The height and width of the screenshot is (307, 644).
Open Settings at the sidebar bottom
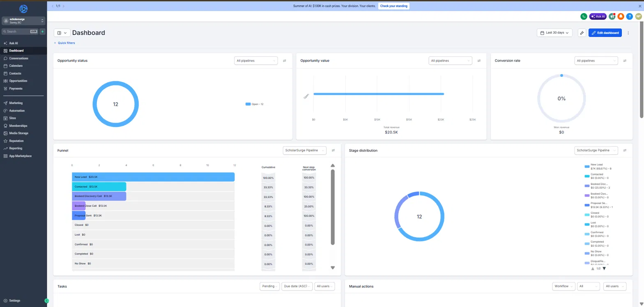14,301
